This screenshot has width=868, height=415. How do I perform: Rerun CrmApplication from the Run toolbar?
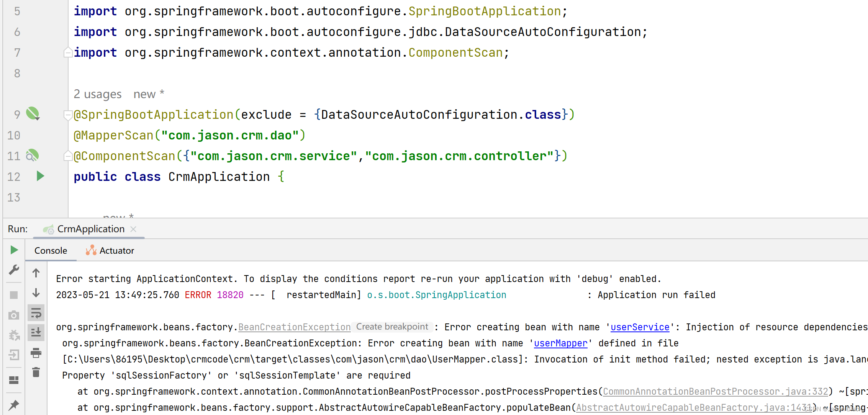14,250
